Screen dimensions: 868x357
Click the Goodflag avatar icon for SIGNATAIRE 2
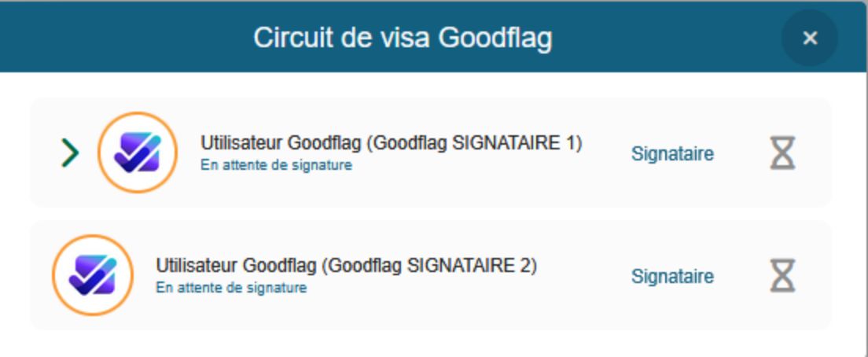[x=92, y=275]
